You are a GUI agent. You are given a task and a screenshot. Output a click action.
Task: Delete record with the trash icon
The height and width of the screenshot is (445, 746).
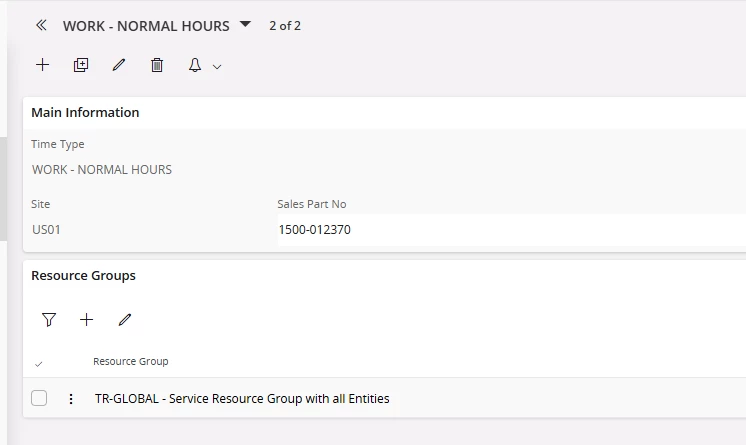pyautogui.click(x=157, y=65)
